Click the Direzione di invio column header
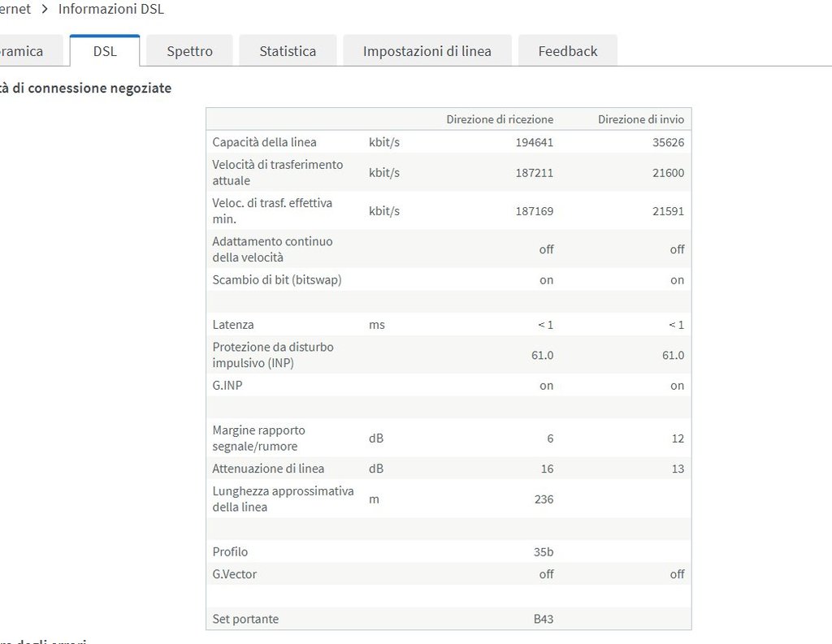Viewport: 832px width, 644px height. click(x=640, y=119)
